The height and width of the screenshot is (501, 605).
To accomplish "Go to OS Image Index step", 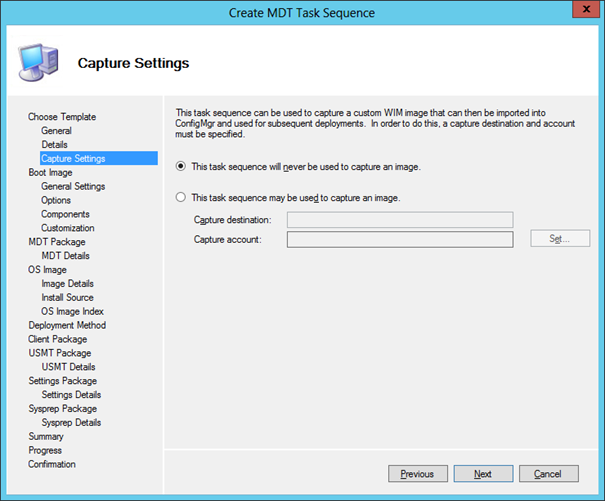I will point(72,311).
